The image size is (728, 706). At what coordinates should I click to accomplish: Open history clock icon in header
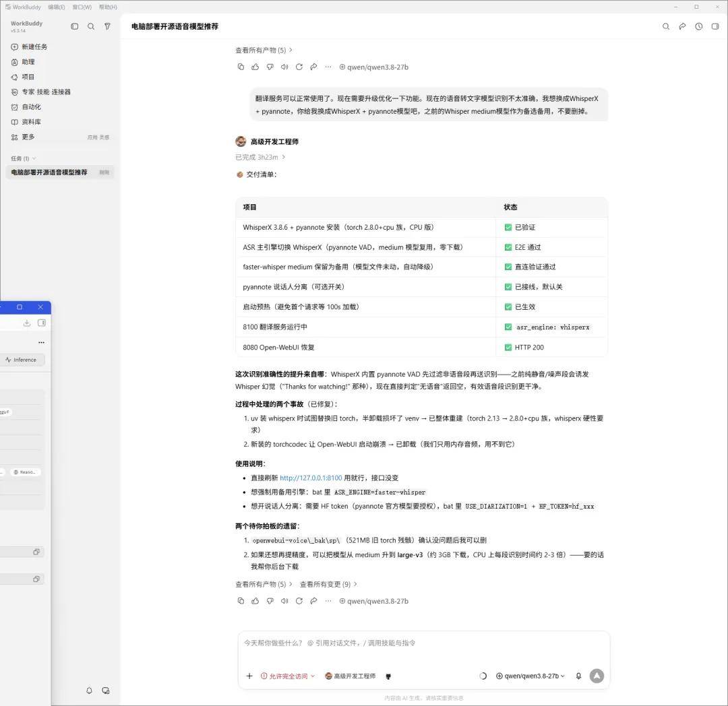pyautogui.click(x=699, y=26)
